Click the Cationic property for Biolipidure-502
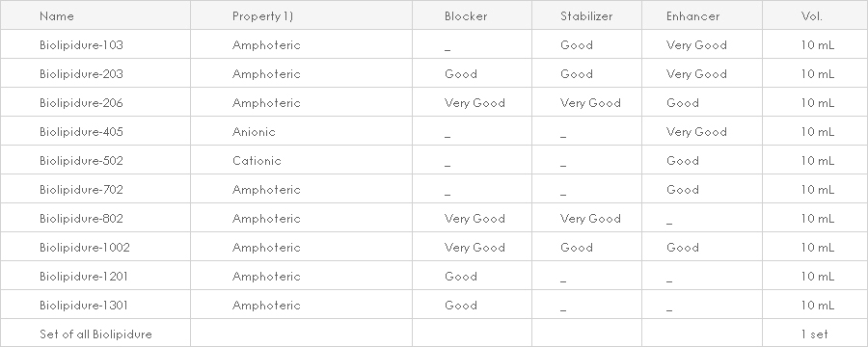The image size is (868, 347). pos(257,161)
